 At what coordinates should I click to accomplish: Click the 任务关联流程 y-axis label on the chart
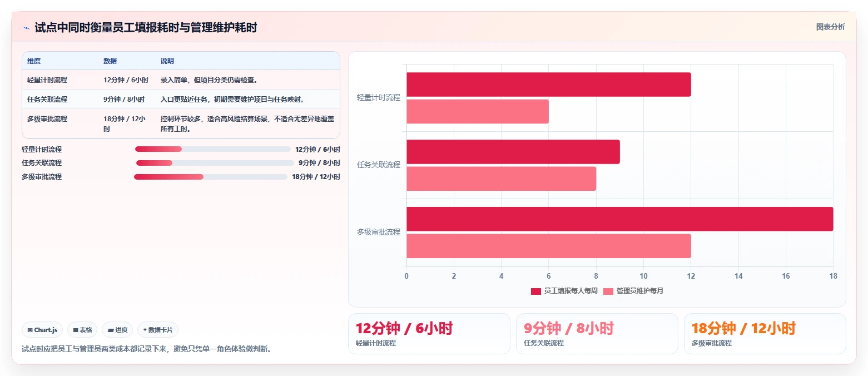(x=379, y=165)
